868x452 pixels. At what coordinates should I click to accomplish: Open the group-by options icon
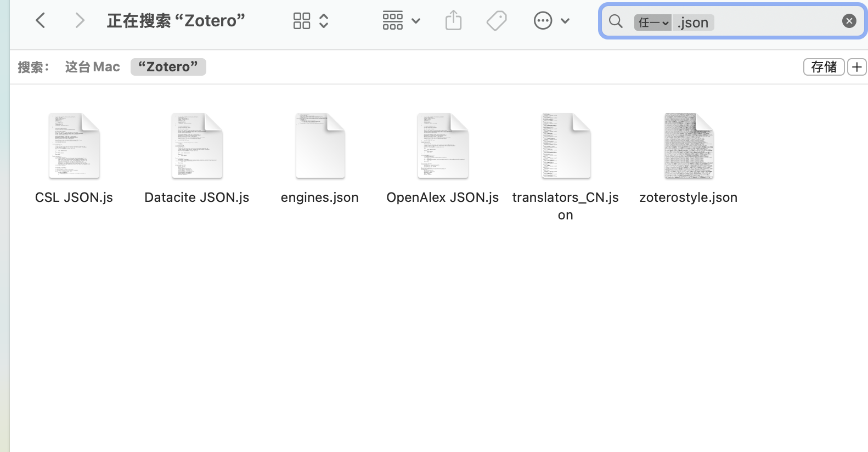[x=393, y=21]
